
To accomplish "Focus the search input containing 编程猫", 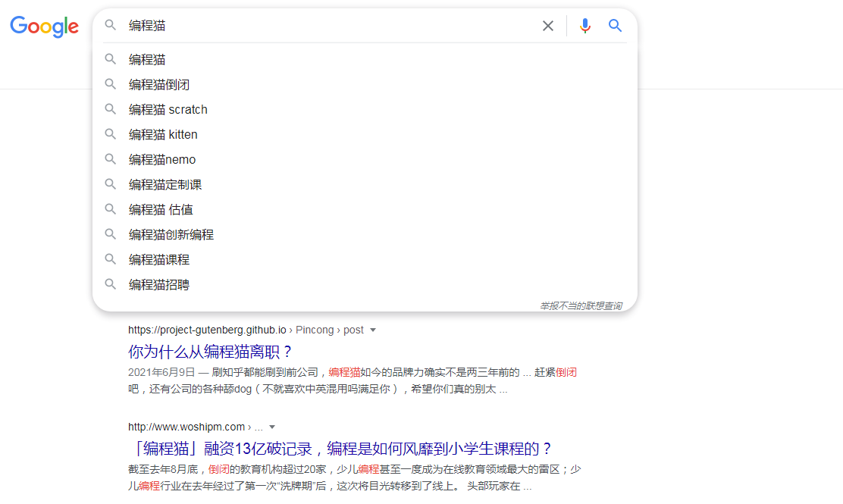I will (x=331, y=25).
